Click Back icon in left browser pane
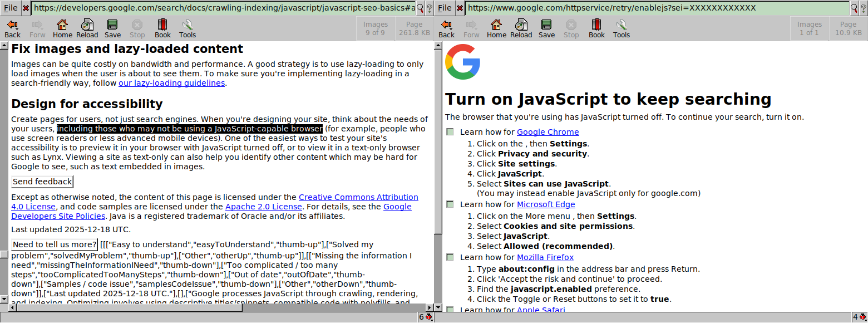This screenshot has height=323, width=868. pyautogui.click(x=12, y=29)
